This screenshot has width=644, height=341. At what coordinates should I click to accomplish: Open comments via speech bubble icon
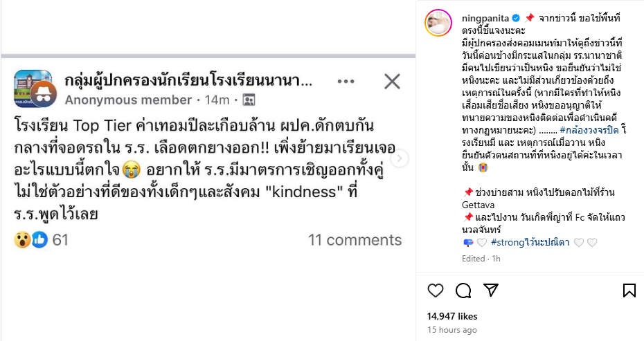(463, 291)
